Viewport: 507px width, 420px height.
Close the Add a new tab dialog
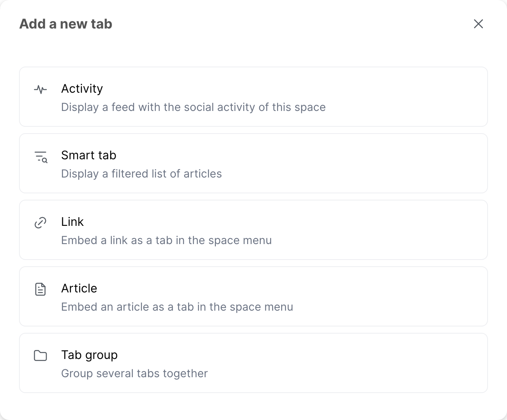coord(478,24)
